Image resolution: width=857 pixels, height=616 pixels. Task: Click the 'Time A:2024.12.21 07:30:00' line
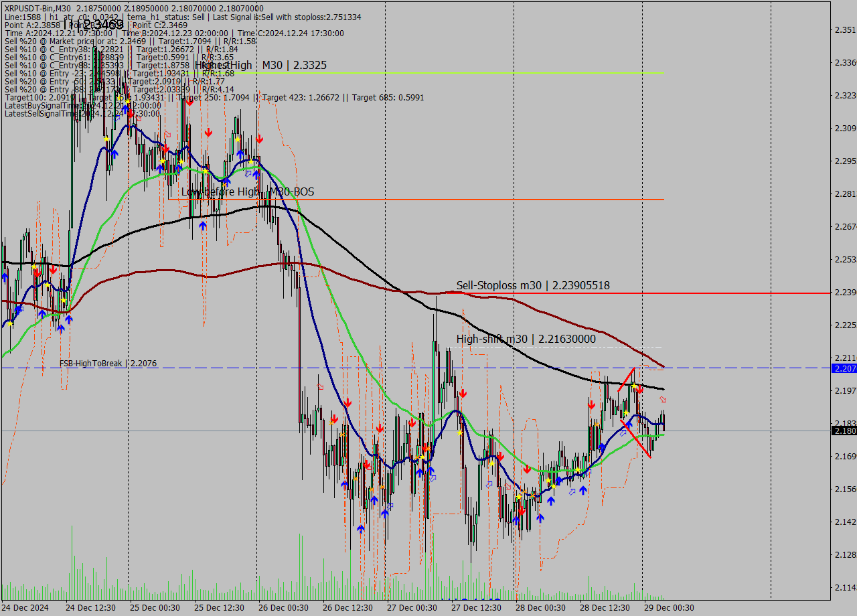(174, 33)
